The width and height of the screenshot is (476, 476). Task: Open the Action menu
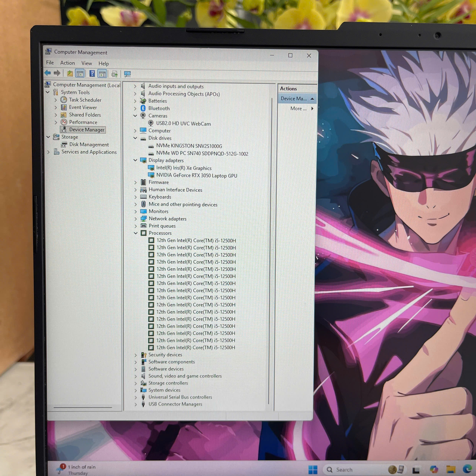(x=67, y=63)
